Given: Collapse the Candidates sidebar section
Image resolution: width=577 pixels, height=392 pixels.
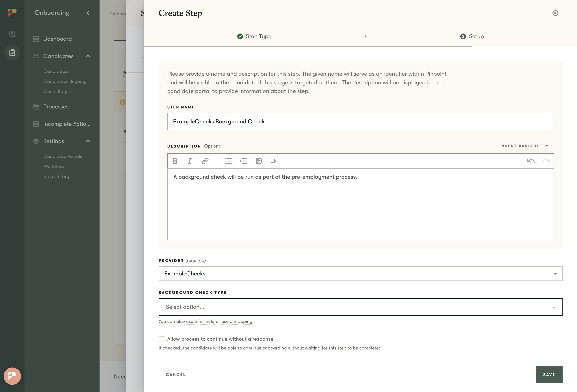Looking at the screenshot, I should click(88, 56).
